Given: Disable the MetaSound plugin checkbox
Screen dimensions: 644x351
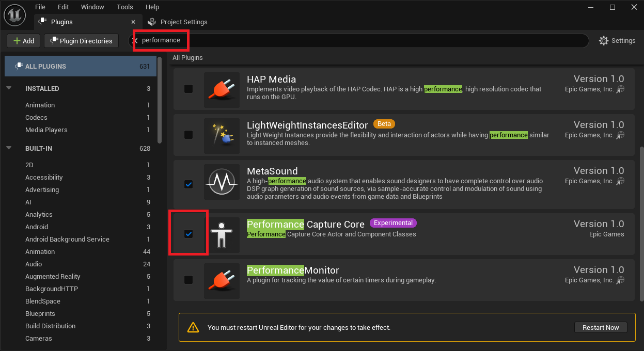Looking at the screenshot, I should 189,184.
